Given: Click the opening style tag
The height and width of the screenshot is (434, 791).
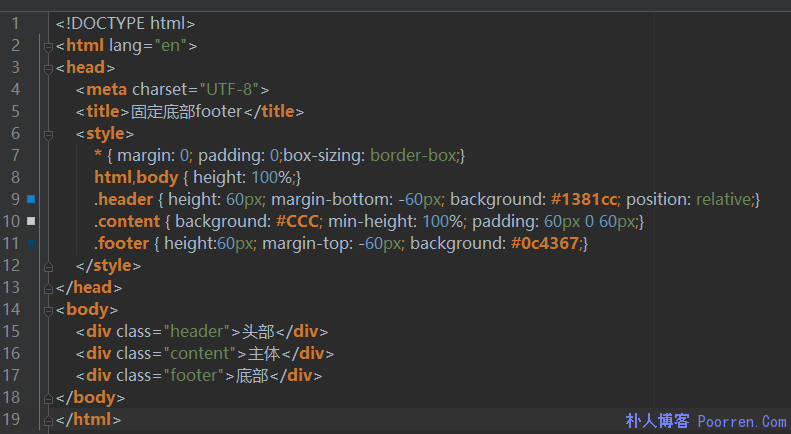Looking at the screenshot, I should pos(104,133).
